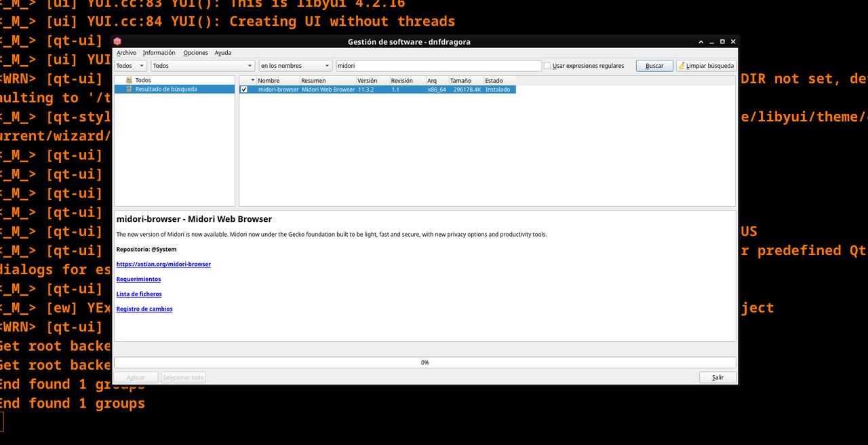The height and width of the screenshot is (445, 868).
Task: Open the Requerimientos link
Action: (138, 279)
